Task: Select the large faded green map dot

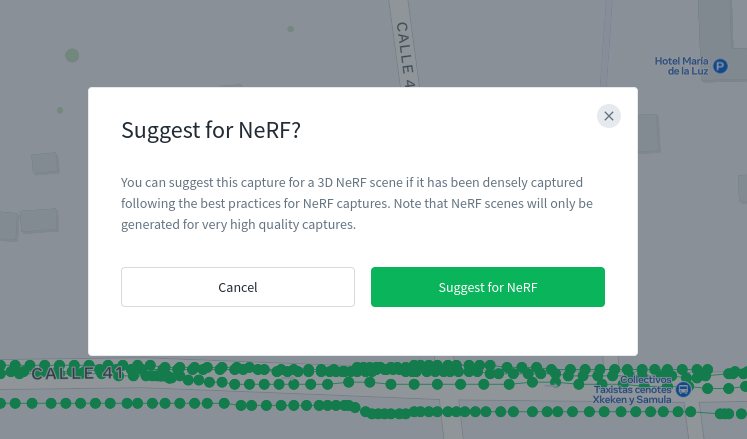Action: coord(72,55)
